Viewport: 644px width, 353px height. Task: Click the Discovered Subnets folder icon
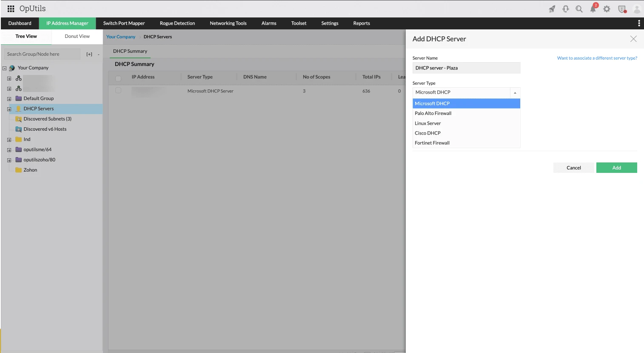point(19,119)
